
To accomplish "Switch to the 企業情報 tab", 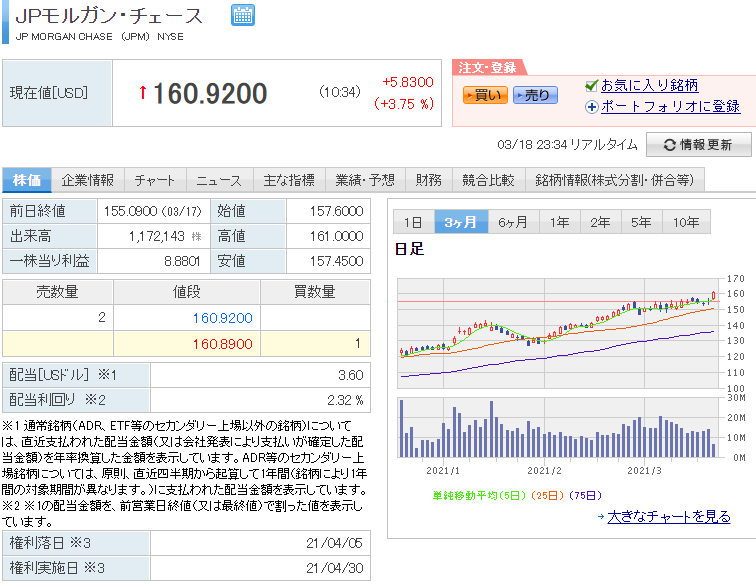I will click(88, 180).
